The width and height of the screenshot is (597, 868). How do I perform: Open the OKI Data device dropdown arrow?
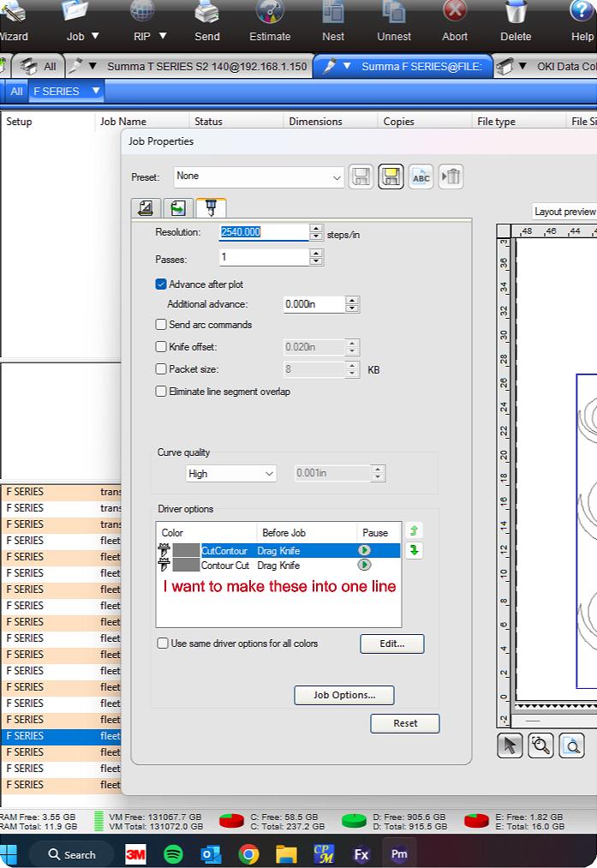click(522, 66)
